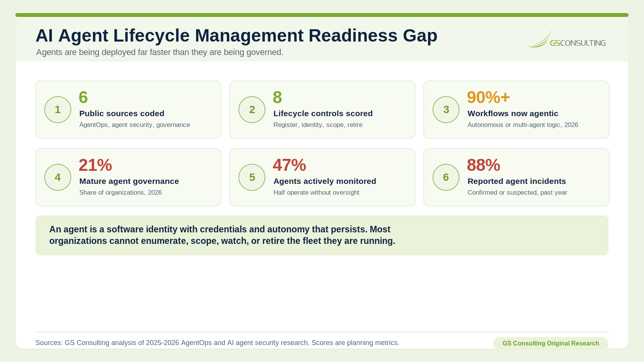Click Confirmed or suspected, past year text
The height and width of the screenshot is (362, 644).
click(x=517, y=193)
